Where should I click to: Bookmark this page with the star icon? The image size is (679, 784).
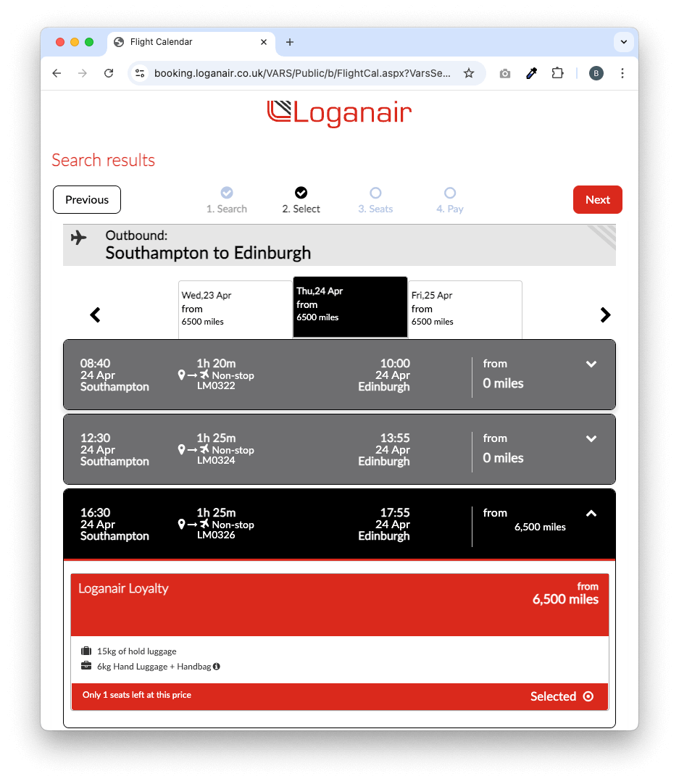[469, 73]
